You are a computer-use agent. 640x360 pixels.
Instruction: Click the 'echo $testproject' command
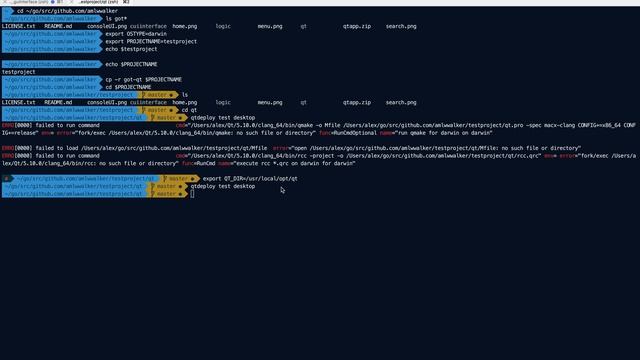tap(131, 49)
